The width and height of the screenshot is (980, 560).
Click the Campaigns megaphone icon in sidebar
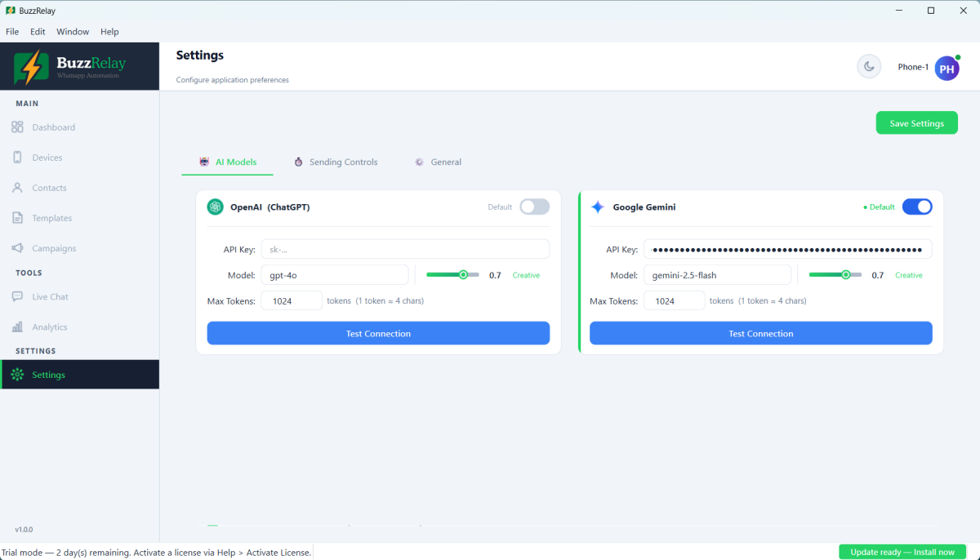click(17, 248)
